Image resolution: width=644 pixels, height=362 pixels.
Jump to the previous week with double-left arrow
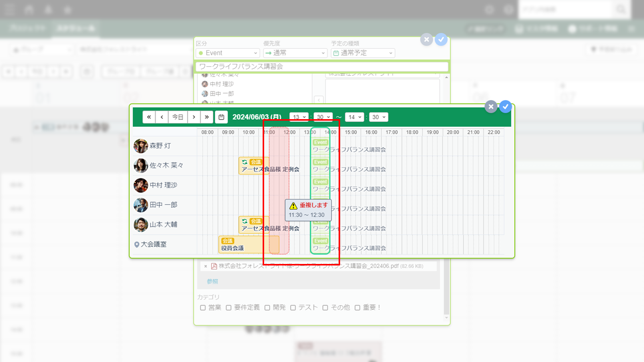[149, 117]
